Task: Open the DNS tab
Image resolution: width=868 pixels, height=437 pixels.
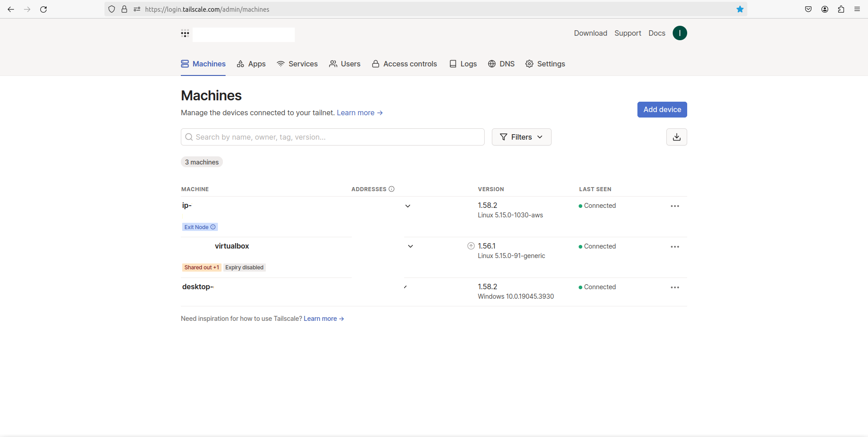Action: coord(501,64)
